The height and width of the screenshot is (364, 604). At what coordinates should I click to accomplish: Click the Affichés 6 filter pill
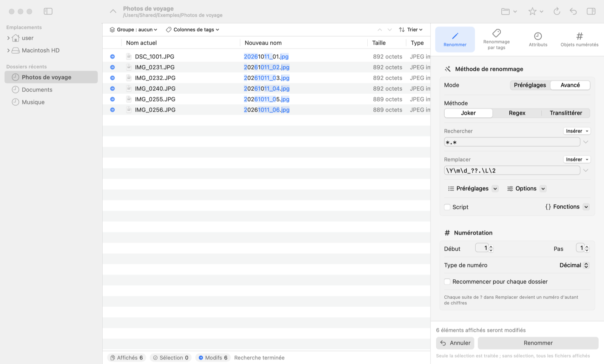[x=126, y=358]
